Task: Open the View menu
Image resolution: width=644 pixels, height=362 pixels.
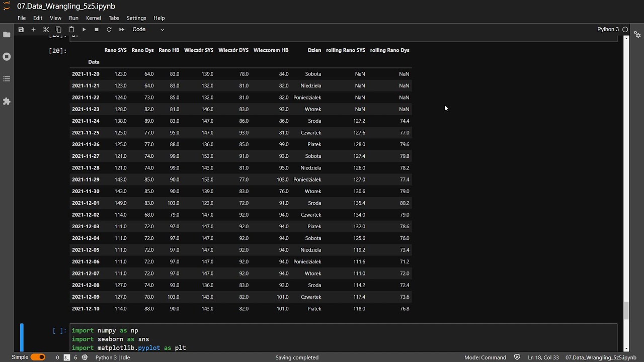Action: click(x=55, y=18)
